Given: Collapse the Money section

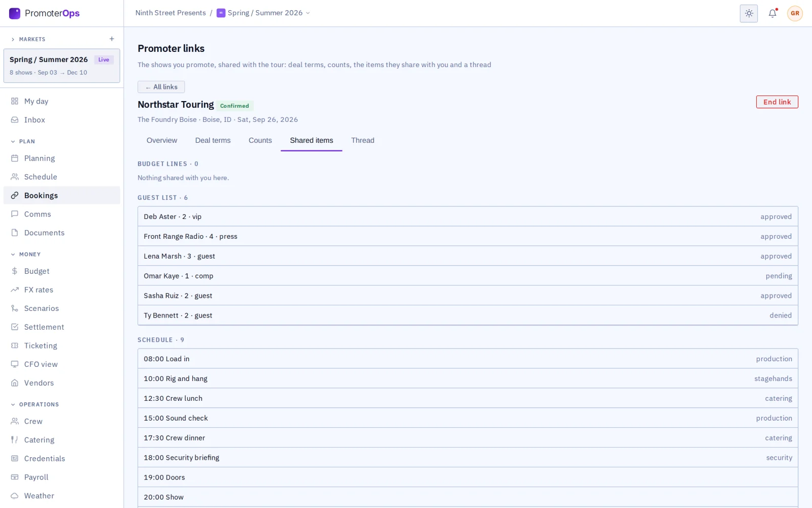Looking at the screenshot, I should point(26,254).
